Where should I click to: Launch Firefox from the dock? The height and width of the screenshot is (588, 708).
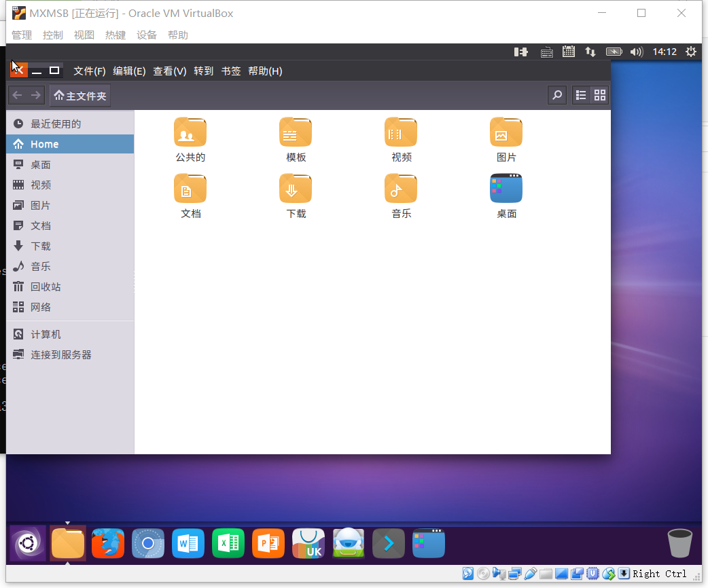(108, 543)
